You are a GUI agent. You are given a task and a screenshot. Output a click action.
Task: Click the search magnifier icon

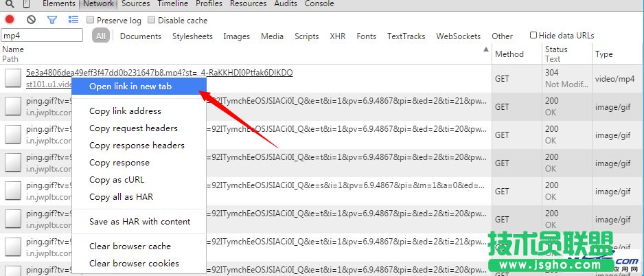coord(10,4)
